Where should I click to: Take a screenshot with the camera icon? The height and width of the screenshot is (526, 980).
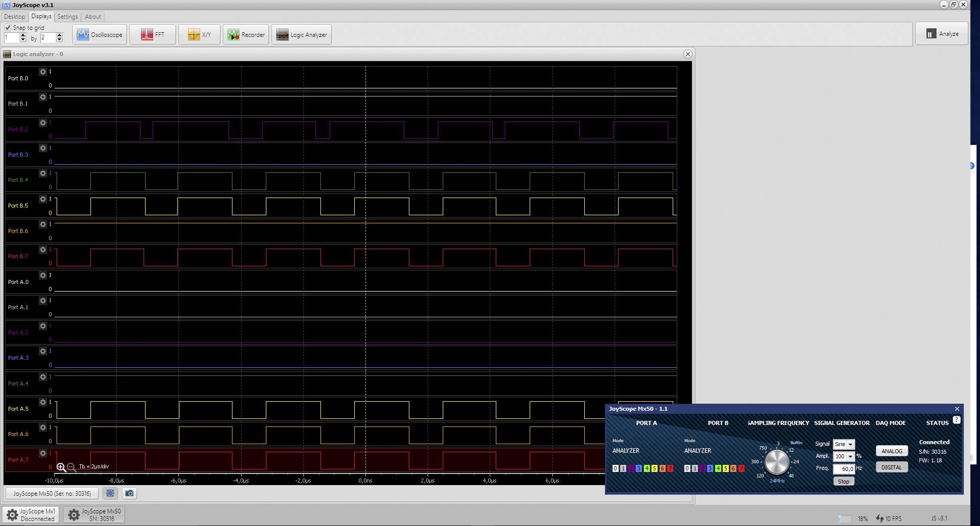coord(129,494)
